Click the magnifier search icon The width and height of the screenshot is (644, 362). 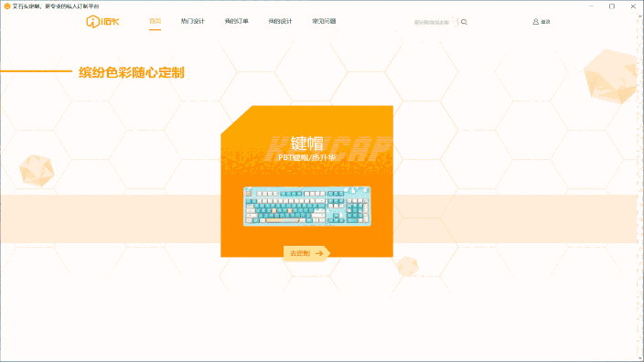tap(464, 22)
